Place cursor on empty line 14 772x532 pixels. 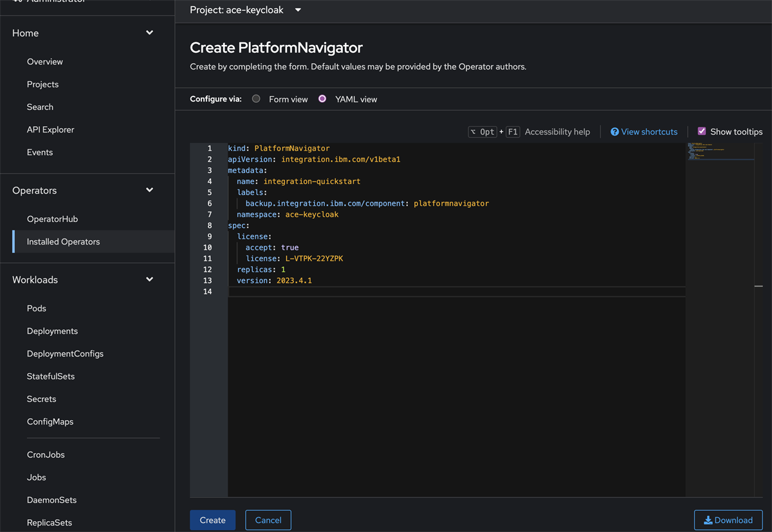pos(456,291)
